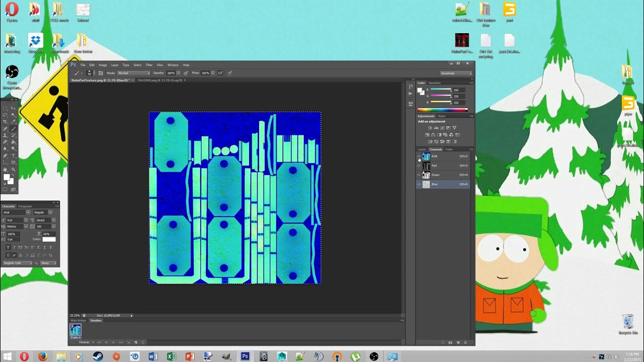Image resolution: width=644 pixels, height=362 pixels.
Task: Toggle visibility of the RGB channel
Action: [x=419, y=156]
